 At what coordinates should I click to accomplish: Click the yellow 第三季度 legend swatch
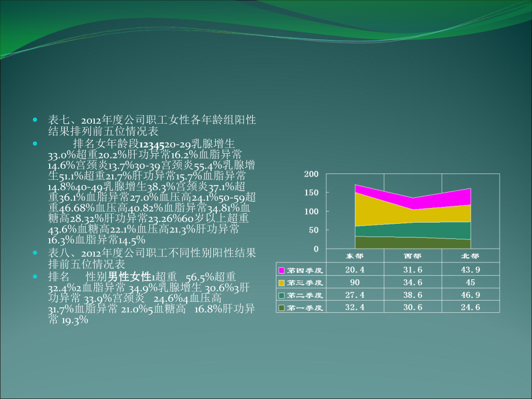click(281, 282)
